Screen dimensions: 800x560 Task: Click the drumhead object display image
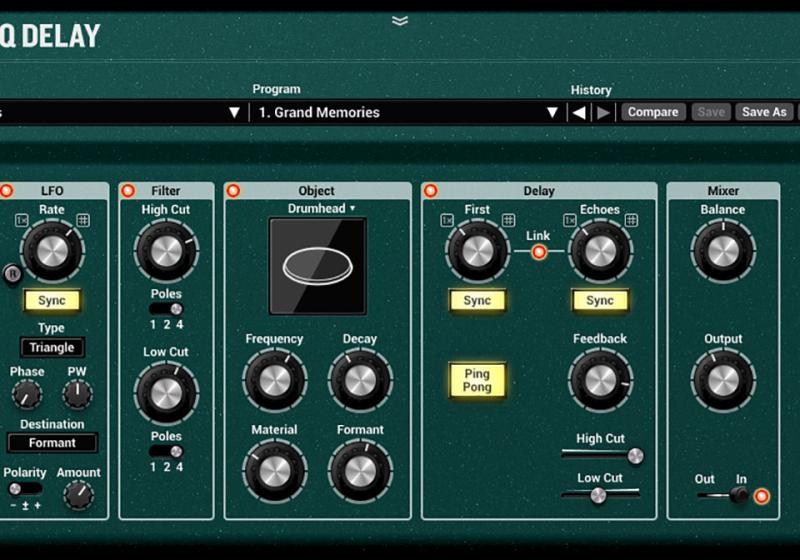[318, 266]
